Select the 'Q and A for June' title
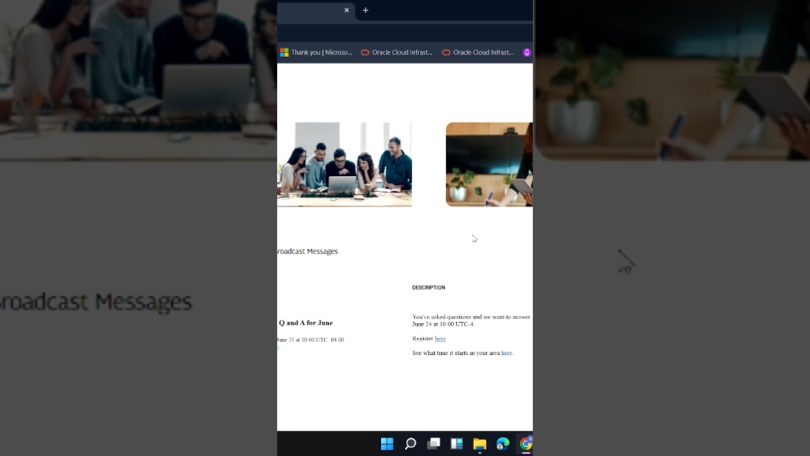810x456 pixels. coord(306,323)
